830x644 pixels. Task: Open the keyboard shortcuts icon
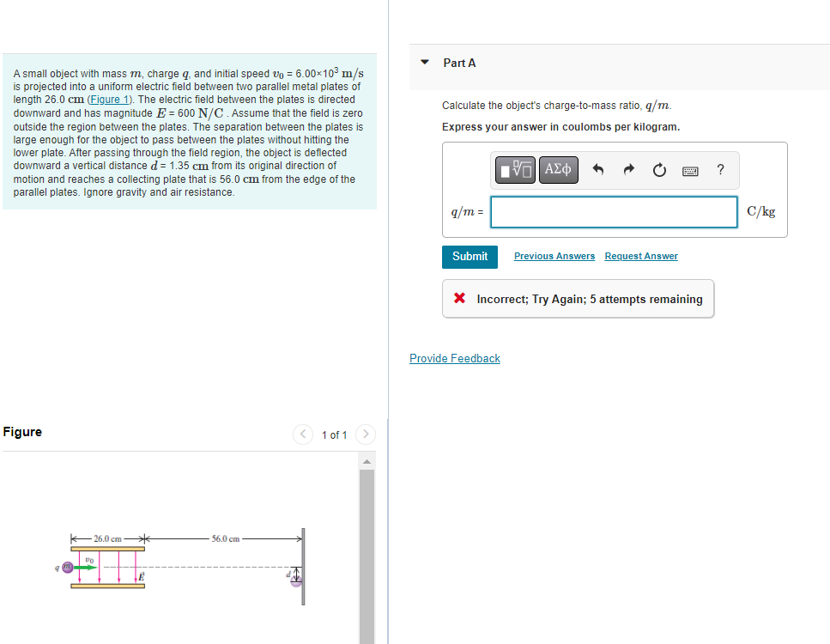(x=689, y=170)
